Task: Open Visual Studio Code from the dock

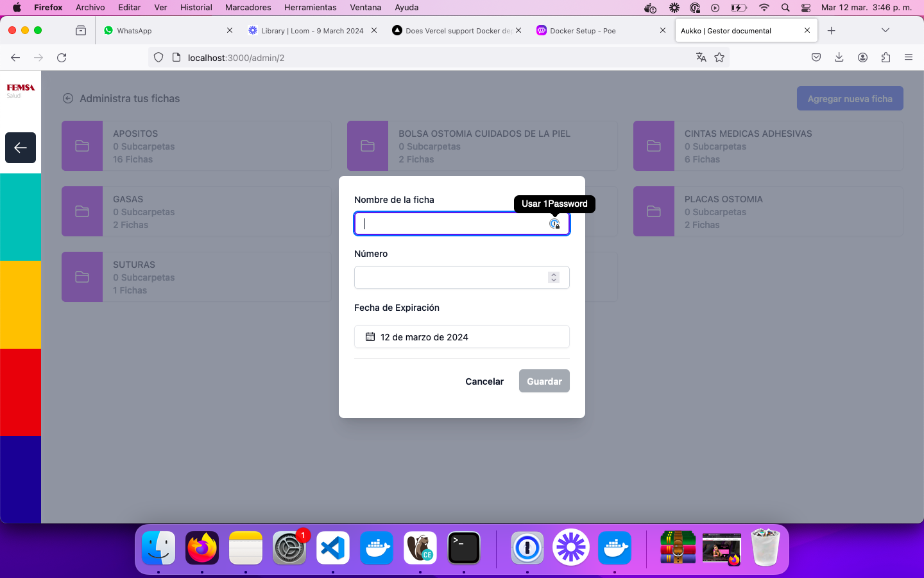Action: point(333,548)
